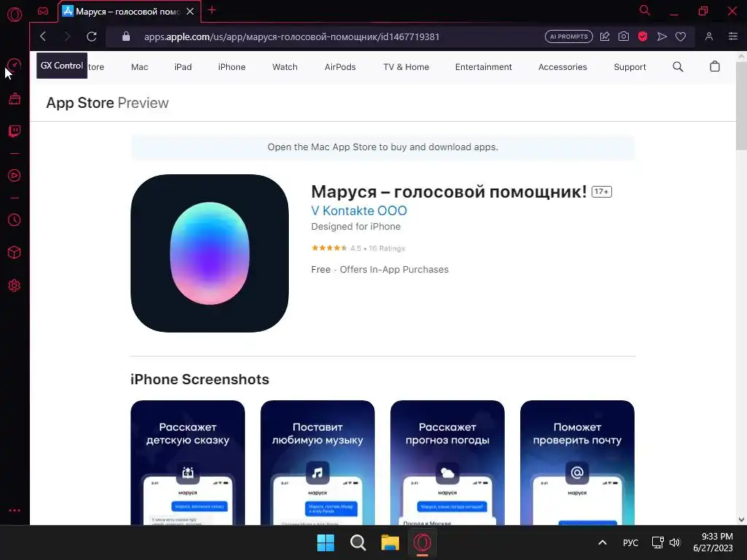The width and height of the screenshot is (747, 560).
Task: Open Support nav item
Action: [x=630, y=67]
